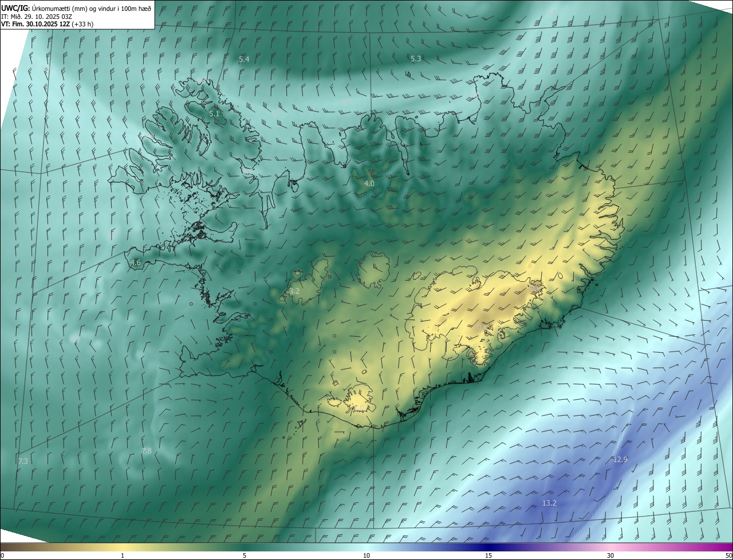Click the color scale tick label 10
This screenshot has width=733, height=560.
click(366, 556)
